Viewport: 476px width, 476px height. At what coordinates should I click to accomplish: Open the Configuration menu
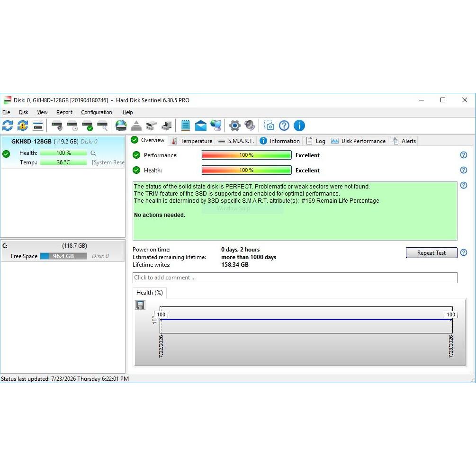click(x=97, y=112)
